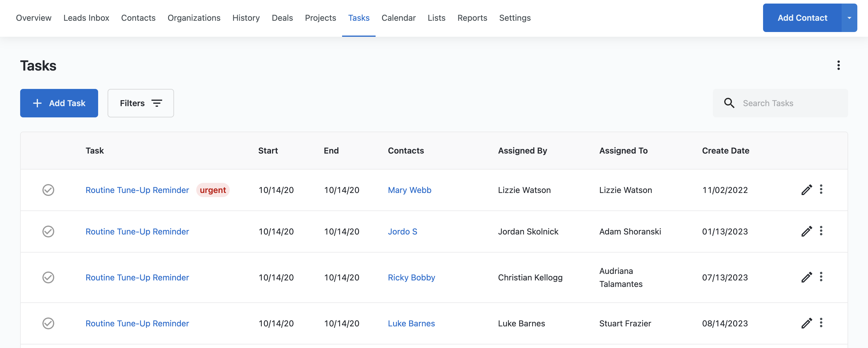Check off the Jordo S task
This screenshot has width=868, height=348.
[48, 232]
